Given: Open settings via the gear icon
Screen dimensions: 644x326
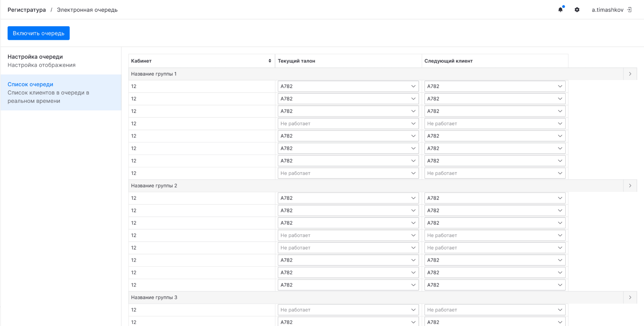Looking at the screenshot, I should click(x=577, y=10).
